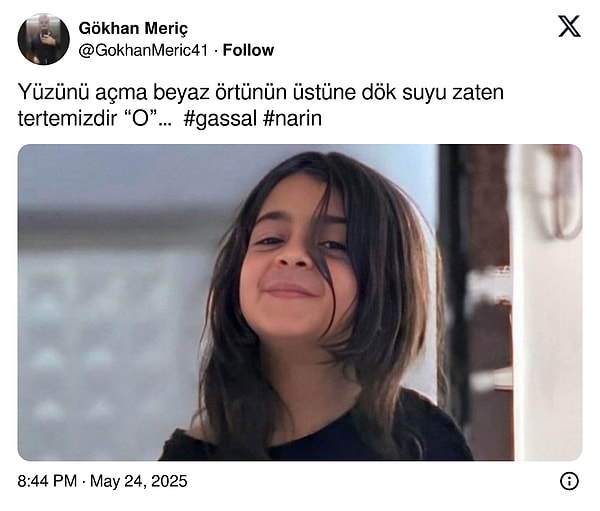Click the X logo icon
The width and height of the screenshot is (600, 511).
pyautogui.click(x=569, y=26)
